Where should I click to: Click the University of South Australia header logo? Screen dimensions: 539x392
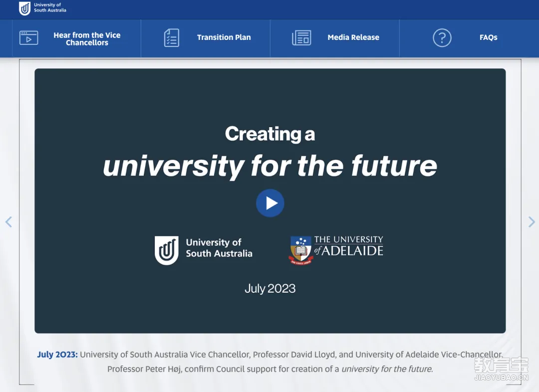point(42,8)
